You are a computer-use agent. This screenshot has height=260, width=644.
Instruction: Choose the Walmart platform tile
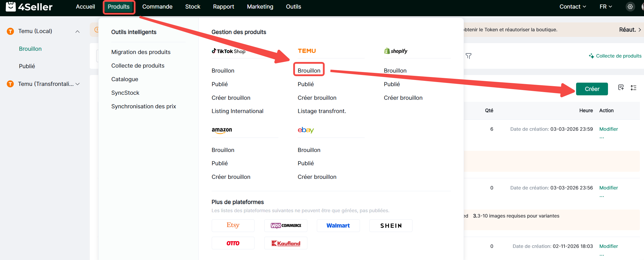click(x=338, y=225)
